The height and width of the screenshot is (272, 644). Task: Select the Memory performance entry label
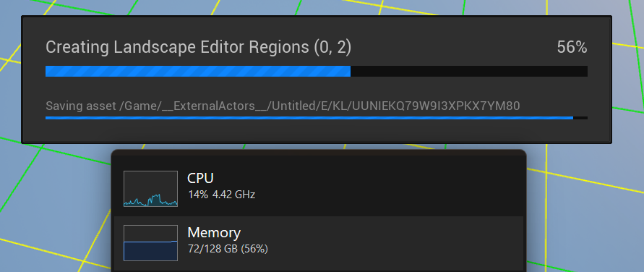click(x=214, y=232)
